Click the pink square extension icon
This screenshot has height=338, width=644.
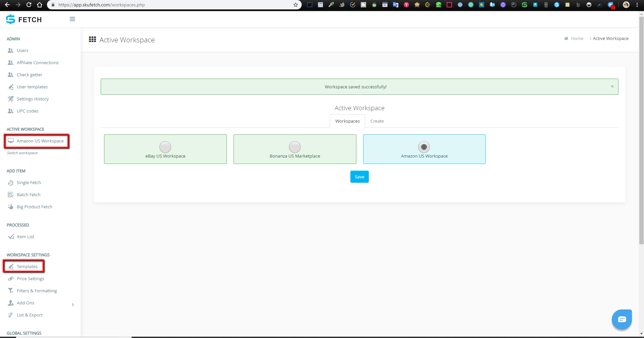click(x=449, y=5)
